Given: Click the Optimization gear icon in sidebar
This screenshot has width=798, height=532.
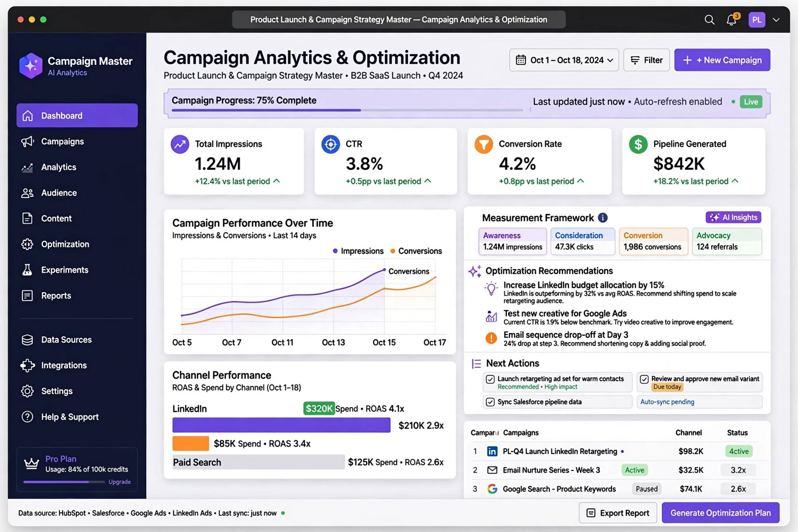Looking at the screenshot, I should click(27, 244).
